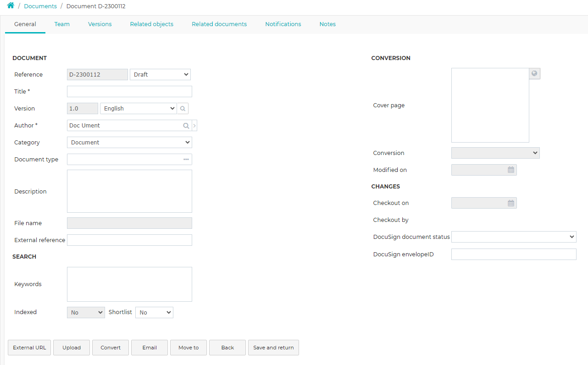Focus the Keywords text area
Viewport: 588px width, 365px height.
click(x=129, y=284)
